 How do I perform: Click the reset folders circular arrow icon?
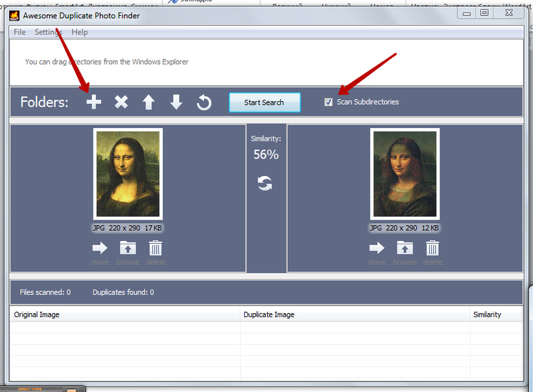[x=204, y=103]
